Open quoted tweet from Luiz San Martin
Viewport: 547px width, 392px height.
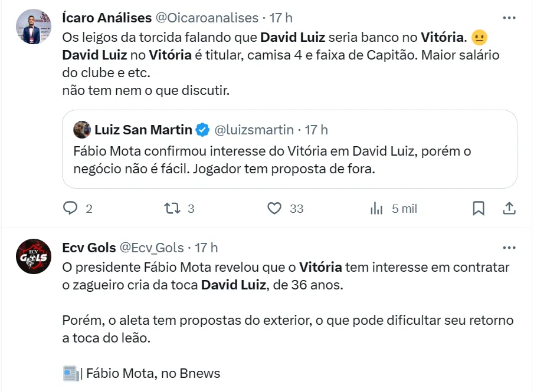[x=289, y=159]
